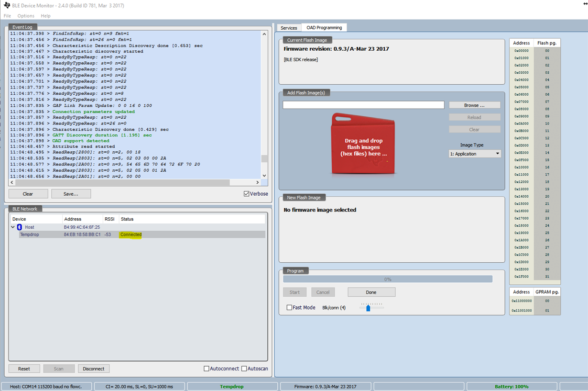The image size is (588, 391).
Task: Click the flash image file path field
Action: [363, 105]
